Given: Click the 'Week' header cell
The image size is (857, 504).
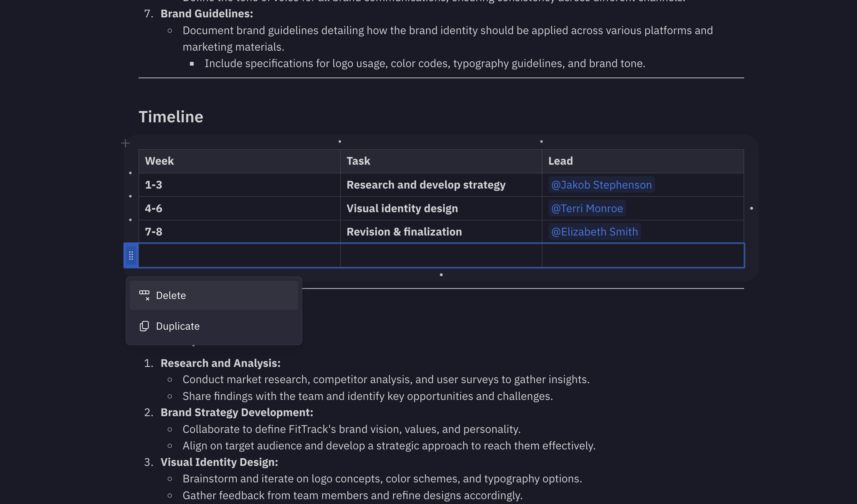Looking at the screenshot, I should (x=159, y=161).
